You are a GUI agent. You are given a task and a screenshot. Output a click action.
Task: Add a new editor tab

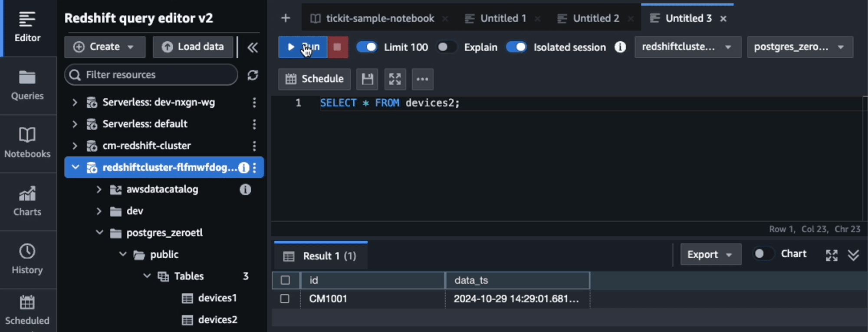pos(286,18)
